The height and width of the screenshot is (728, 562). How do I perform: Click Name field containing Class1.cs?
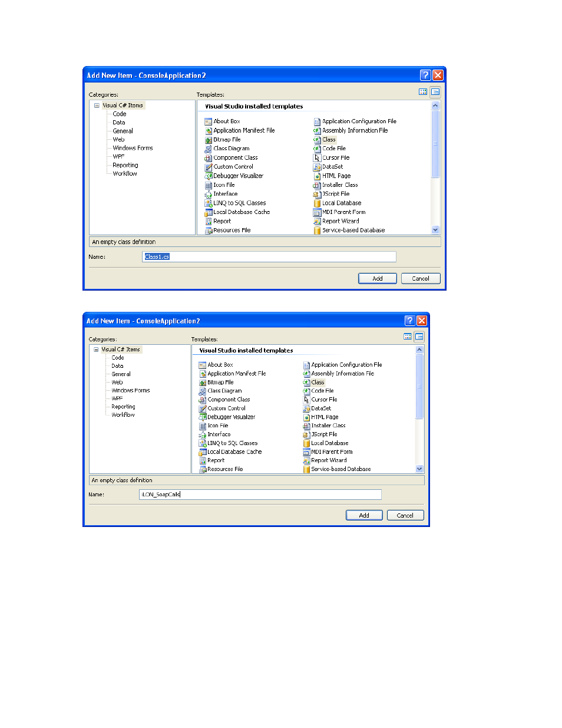point(269,256)
